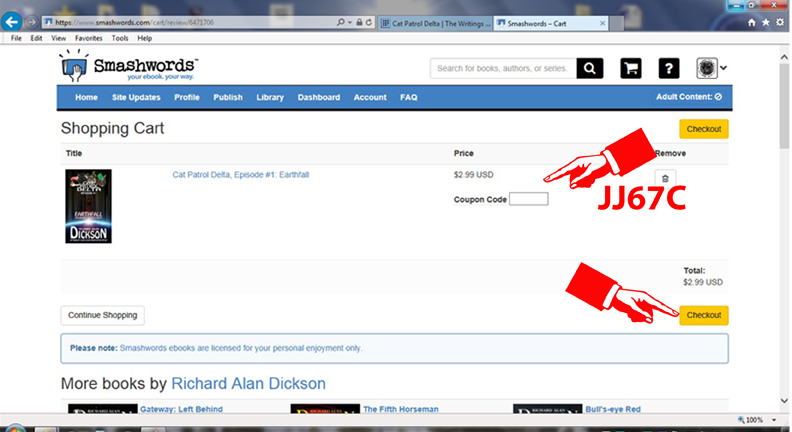Click the page vertical scrollbar thumb

tap(784, 106)
